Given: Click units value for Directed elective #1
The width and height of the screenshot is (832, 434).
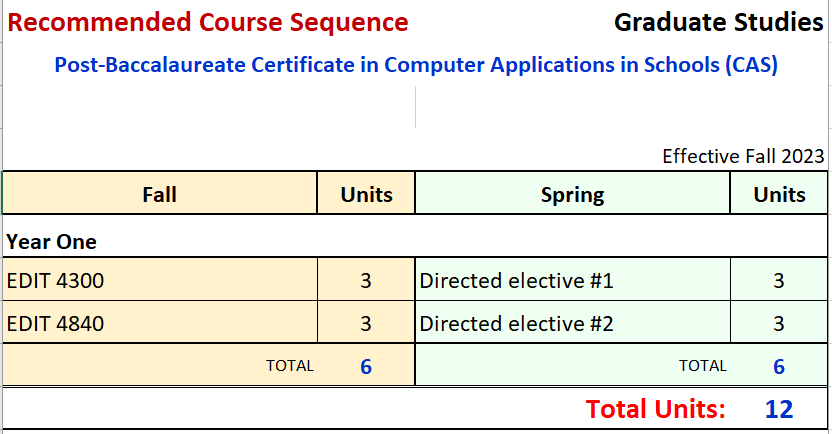Looking at the screenshot, I should pyautogui.click(x=779, y=281).
